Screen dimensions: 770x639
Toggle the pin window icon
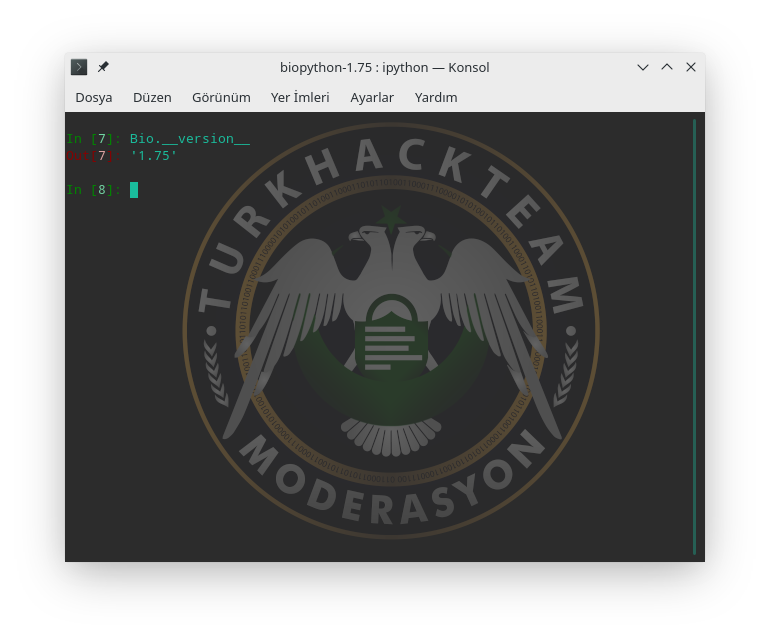[x=103, y=67]
